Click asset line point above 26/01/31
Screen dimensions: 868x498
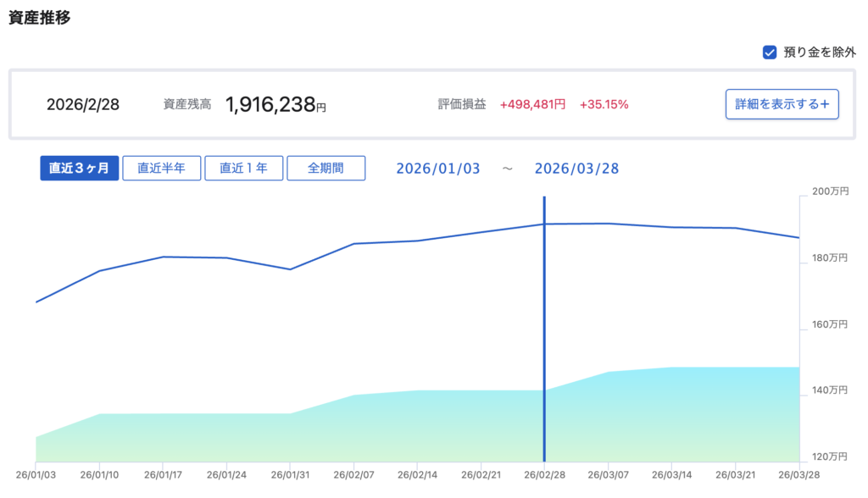pos(290,269)
